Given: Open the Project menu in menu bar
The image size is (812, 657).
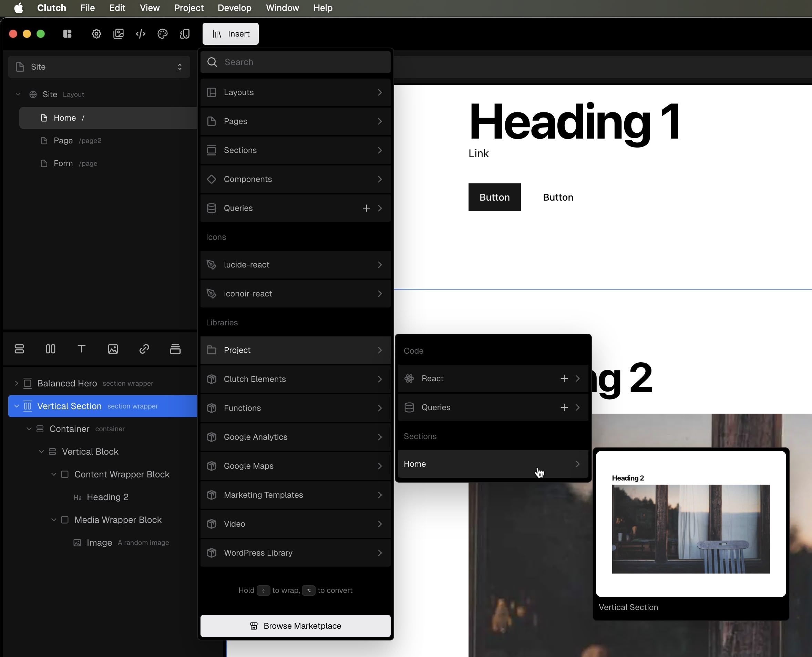Looking at the screenshot, I should tap(189, 8).
